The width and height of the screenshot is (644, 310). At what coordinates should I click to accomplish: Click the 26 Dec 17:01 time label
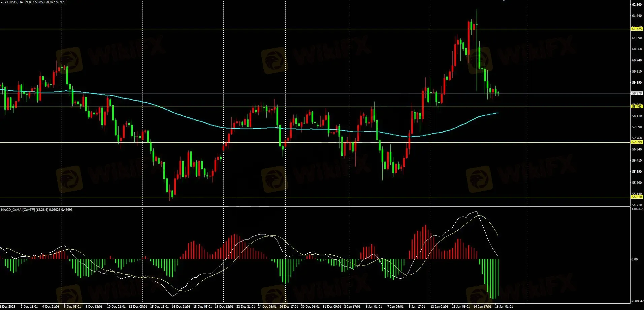(289, 307)
